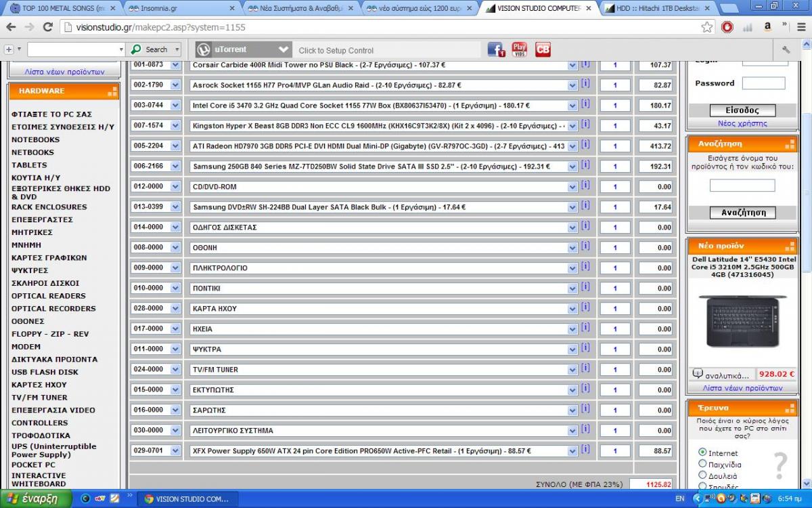Open info [i] for ATI Radeon HD7970 row
Viewport: 812px width, 508px height.
point(585,145)
